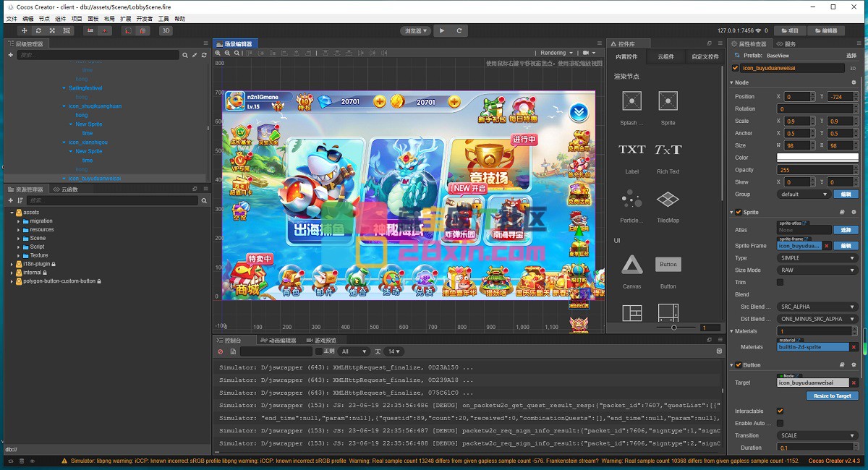Select the Script folder
868x470 pixels.
37,247
